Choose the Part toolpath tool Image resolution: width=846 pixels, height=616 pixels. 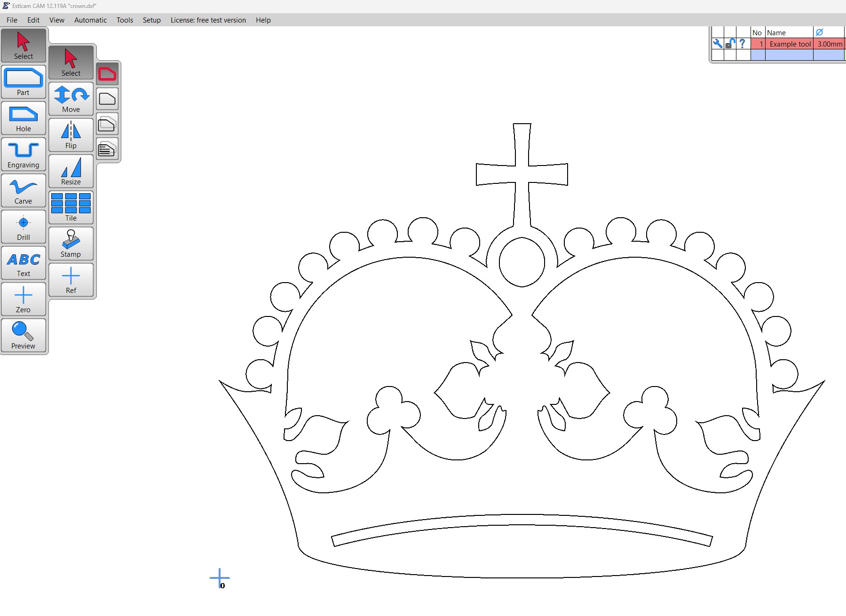[x=24, y=81]
